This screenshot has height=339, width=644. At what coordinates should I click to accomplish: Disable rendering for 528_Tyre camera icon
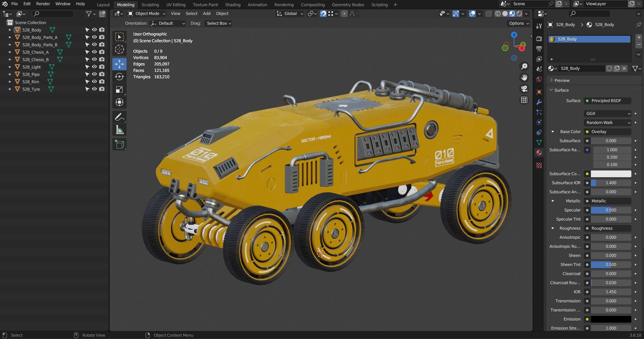coord(102,89)
